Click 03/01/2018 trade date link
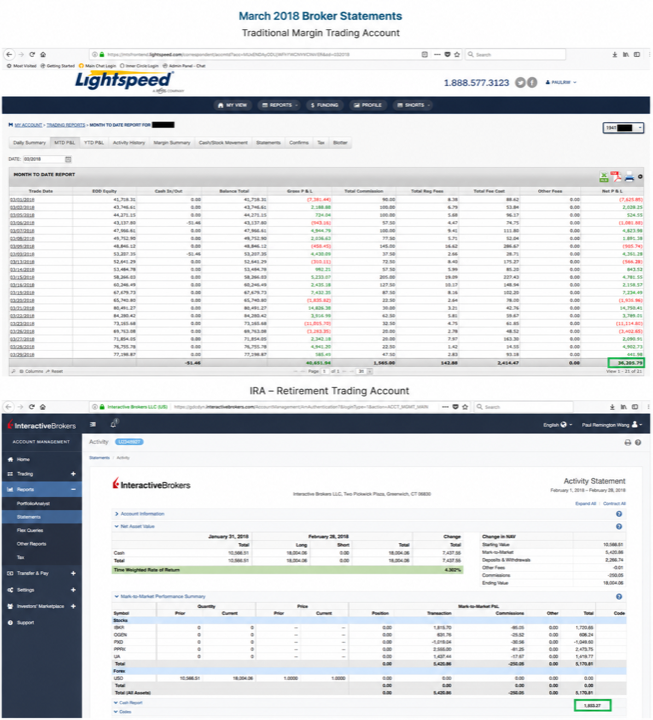This screenshot has width=653, height=720. [23, 200]
